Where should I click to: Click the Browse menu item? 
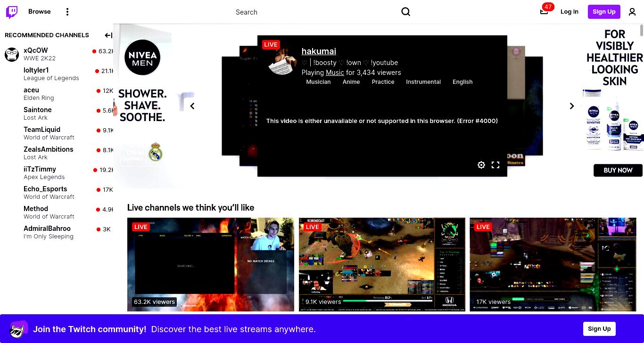[40, 12]
